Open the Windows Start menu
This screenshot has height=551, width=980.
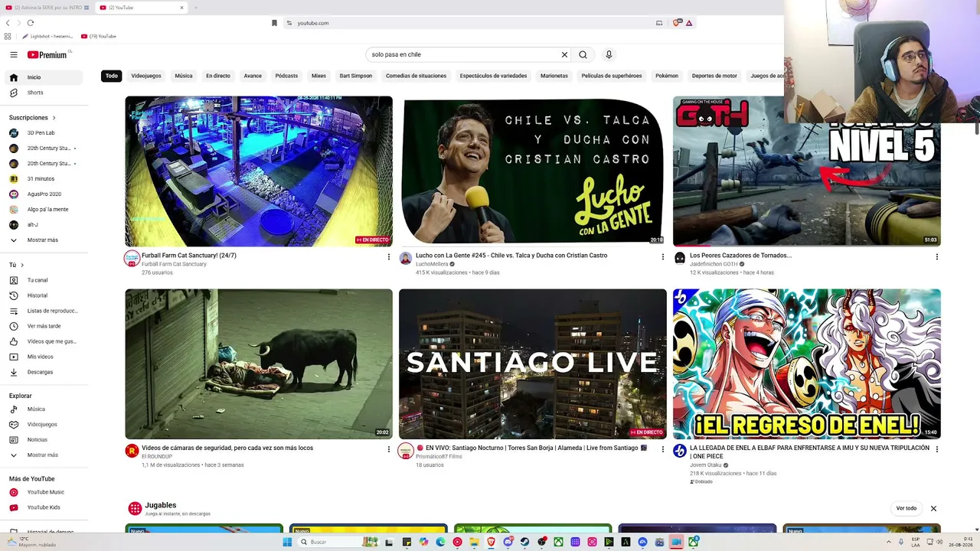click(287, 542)
